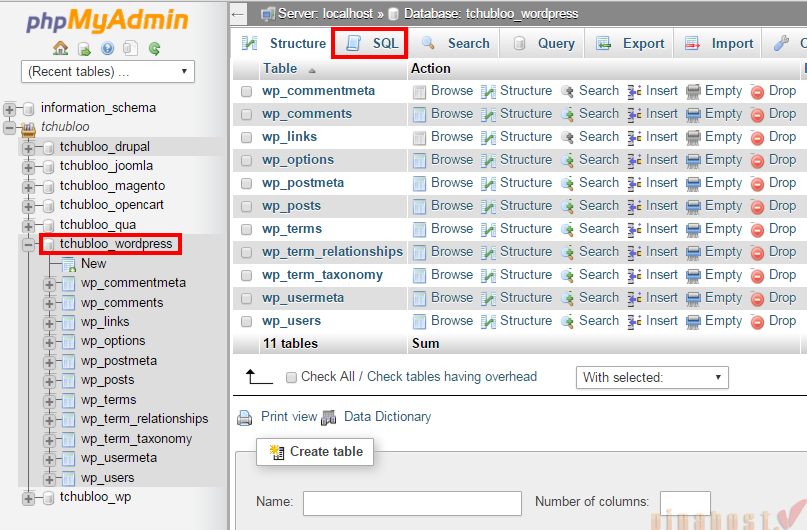Open the query window pages icon
This screenshot has height=530, width=807.
pos(130,48)
